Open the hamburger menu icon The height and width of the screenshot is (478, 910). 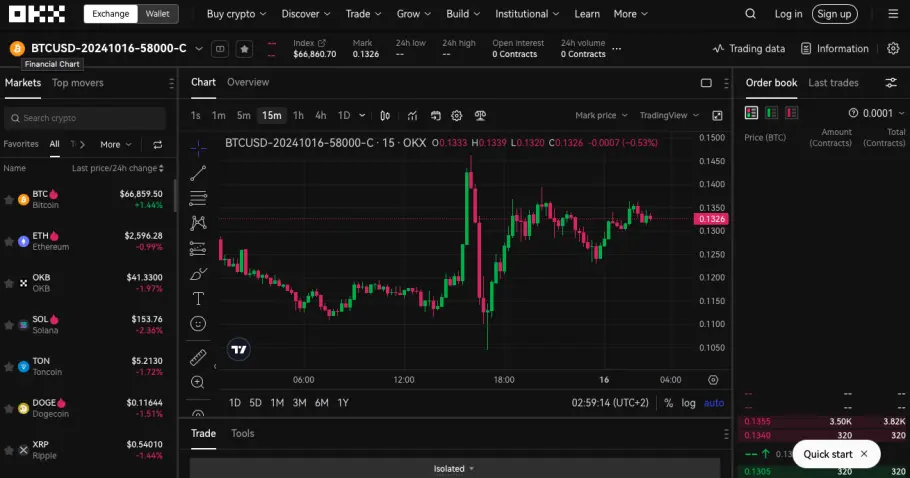[x=893, y=14]
